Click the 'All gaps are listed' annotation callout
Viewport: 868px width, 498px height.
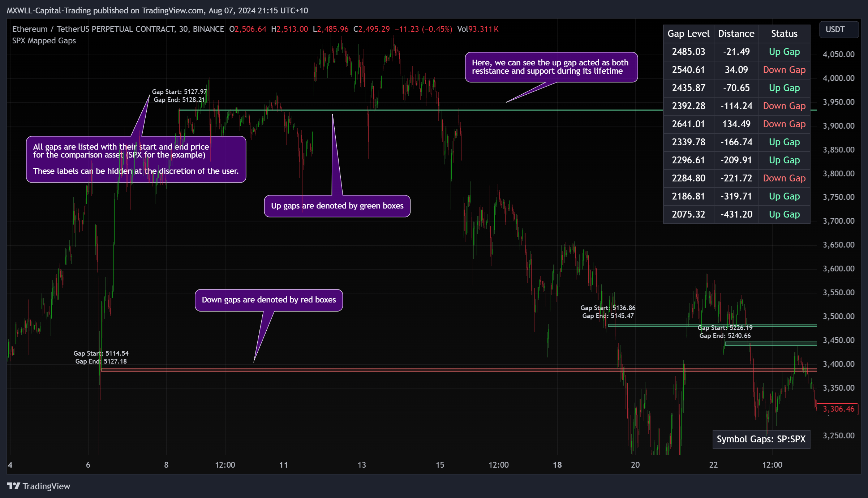tap(136, 159)
